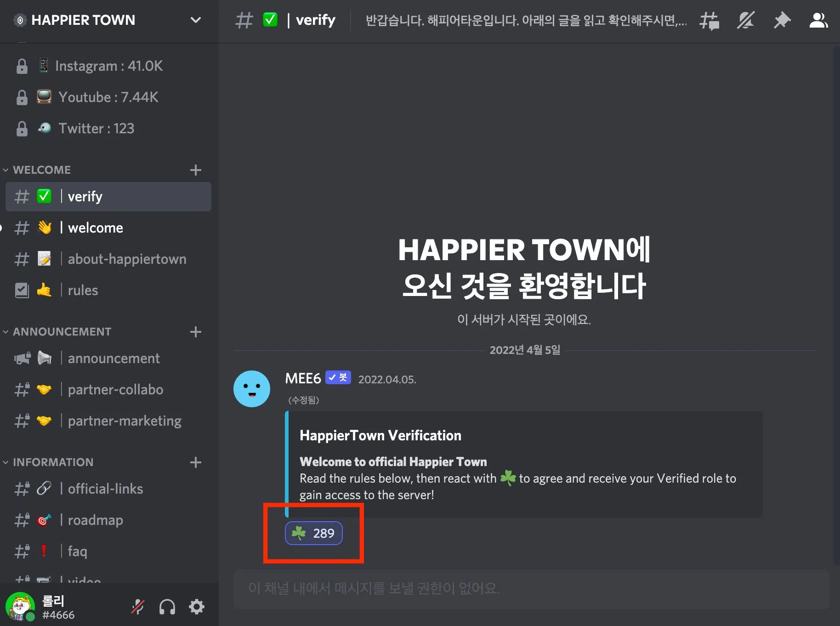The image size is (840, 626).
Task: Add a channel to INFORMATION category
Action: [196, 462]
